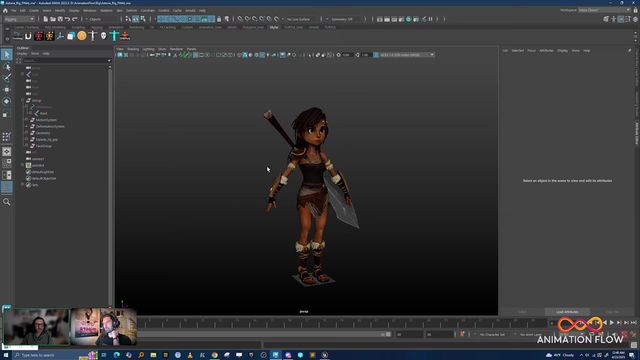This screenshot has width=640, height=360.
Task: Click the undo arrow in status line
Action: click(x=67, y=19)
